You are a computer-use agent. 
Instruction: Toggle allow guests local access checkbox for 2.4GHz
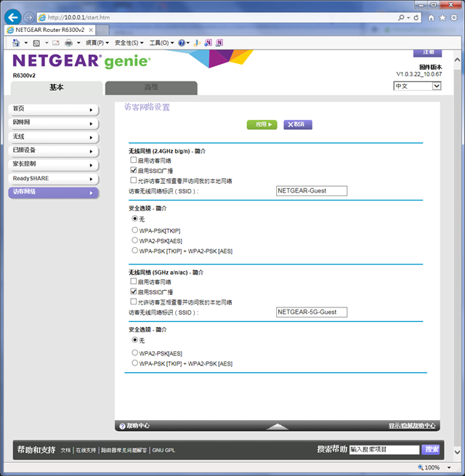pos(133,180)
